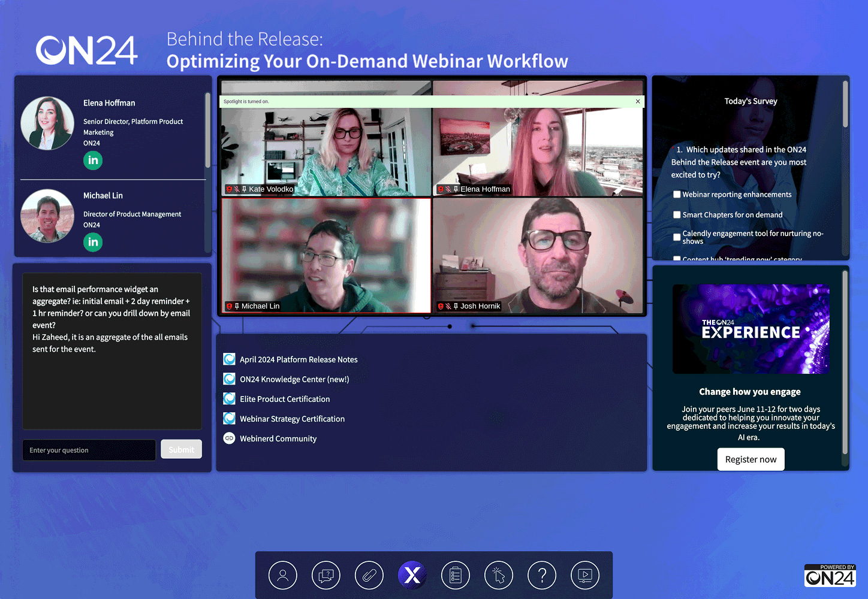Image resolution: width=868 pixels, height=599 pixels.
Task: Check Calendly engagement tool for no-shows option
Action: point(677,237)
